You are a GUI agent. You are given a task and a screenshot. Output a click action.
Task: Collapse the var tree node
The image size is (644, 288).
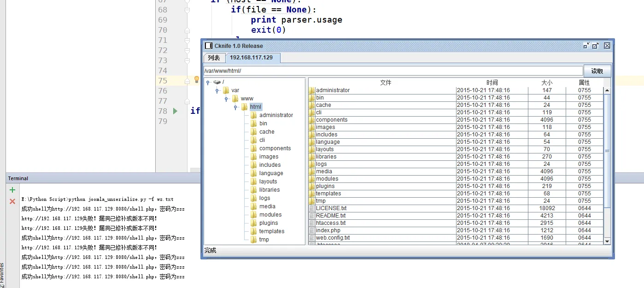tap(217, 91)
